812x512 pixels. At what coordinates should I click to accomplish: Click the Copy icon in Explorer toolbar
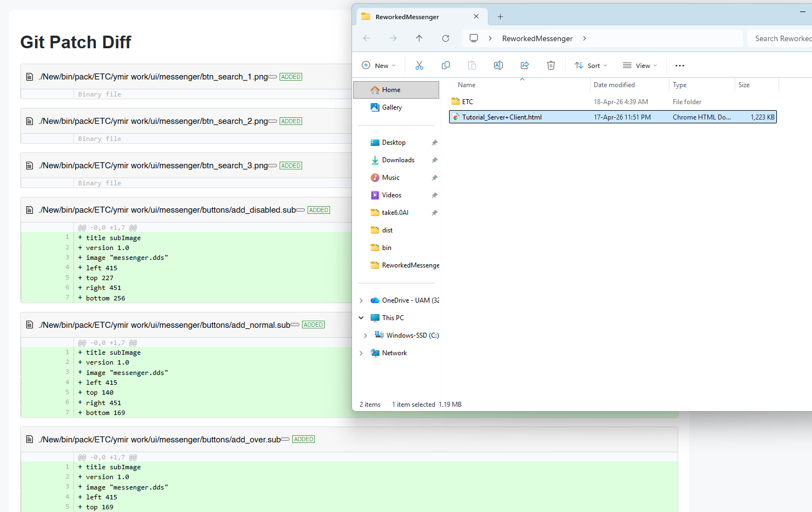[x=446, y=66]
